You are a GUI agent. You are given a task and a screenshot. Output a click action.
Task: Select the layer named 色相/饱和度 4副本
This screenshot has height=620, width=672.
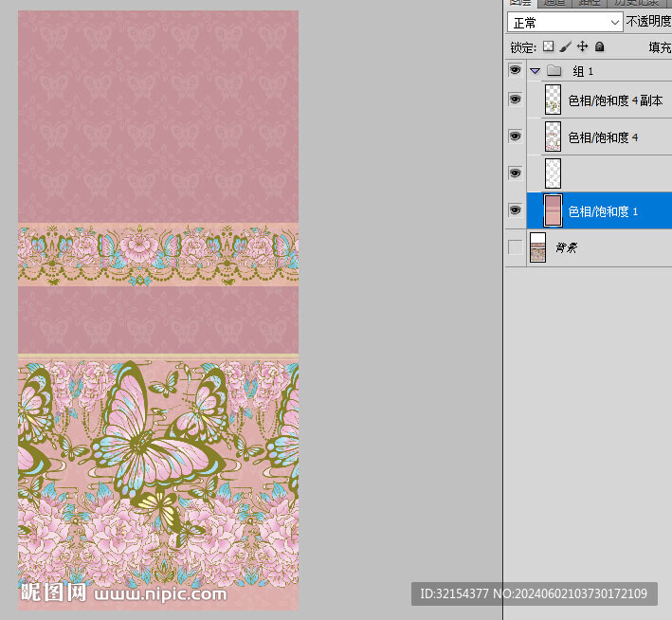point(615,100)
